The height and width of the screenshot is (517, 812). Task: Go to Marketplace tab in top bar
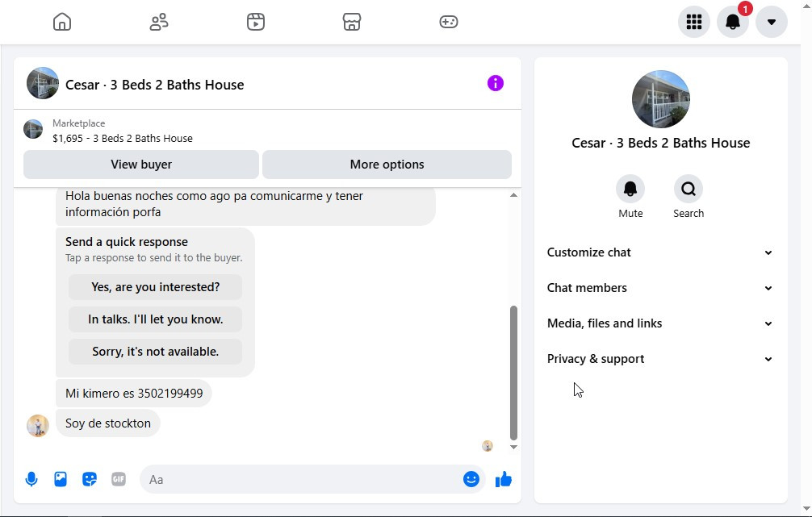click(x=352, y=22)
